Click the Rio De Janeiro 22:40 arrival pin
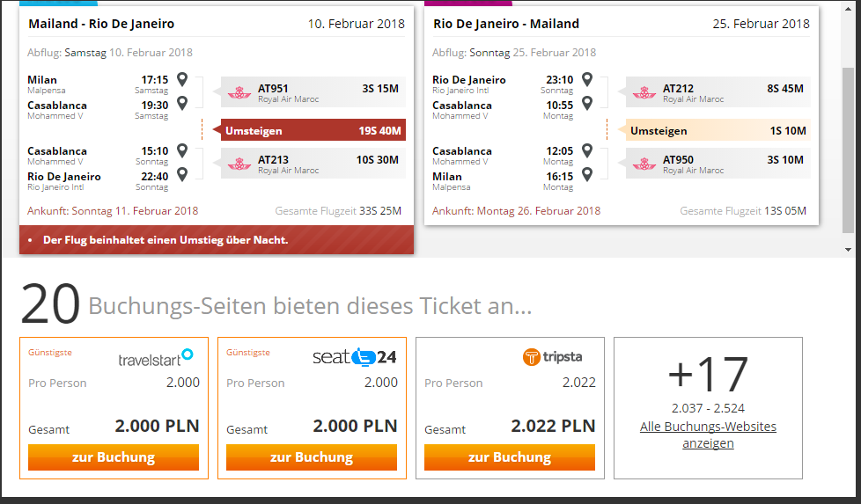The image size is (861, 504). coord(182,174)
